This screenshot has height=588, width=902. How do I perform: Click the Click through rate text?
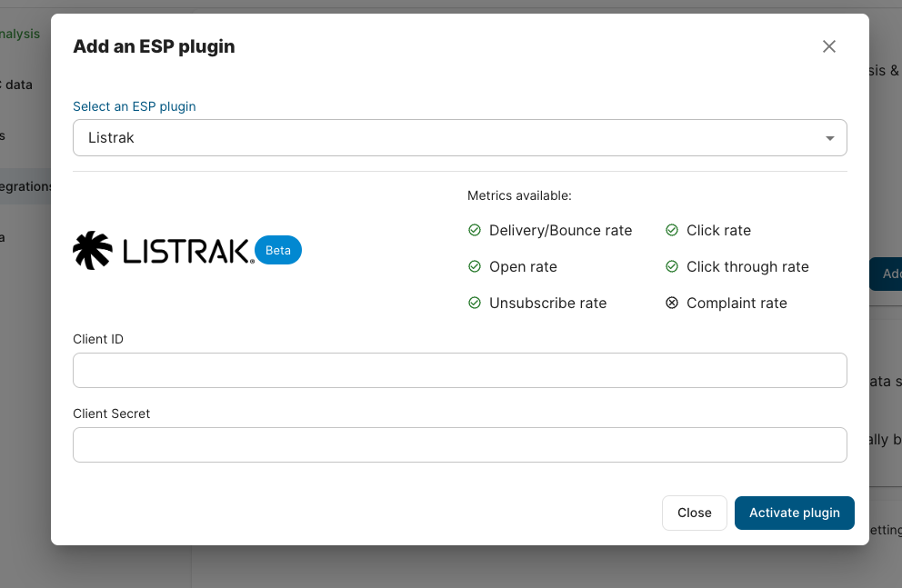747,266
